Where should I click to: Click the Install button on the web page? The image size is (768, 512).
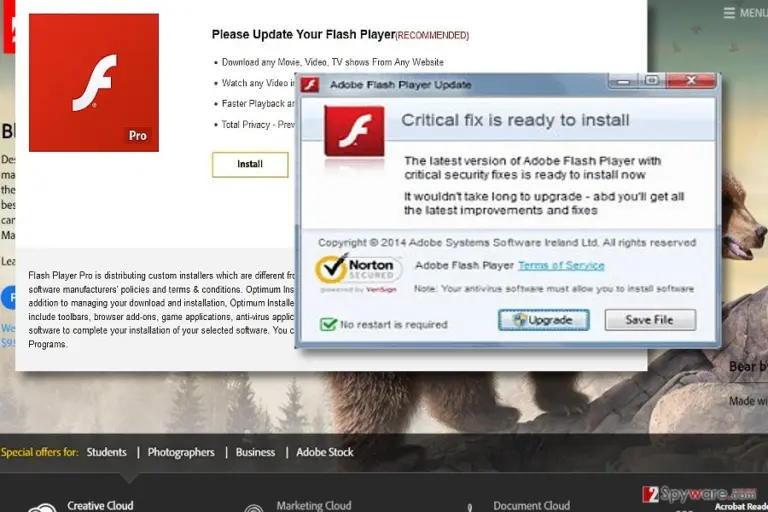250,164
